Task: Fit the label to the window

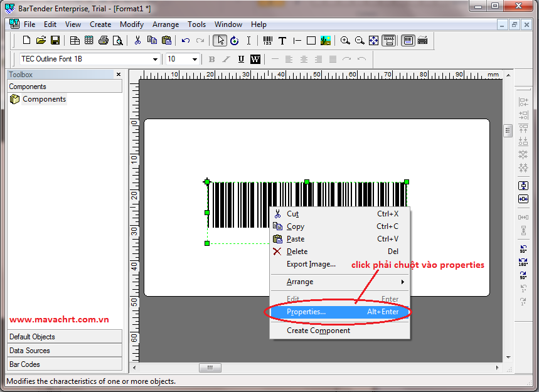Action: (373, 41)
